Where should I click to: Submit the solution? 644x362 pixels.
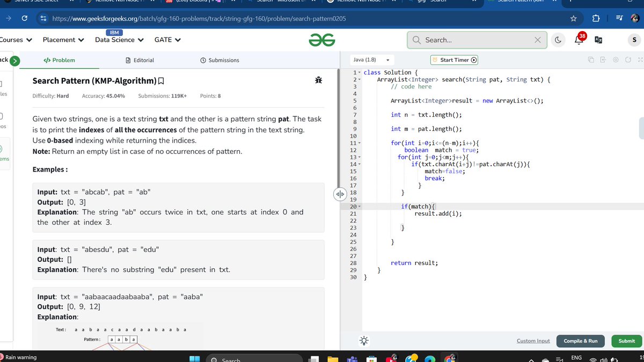[626, 341]
